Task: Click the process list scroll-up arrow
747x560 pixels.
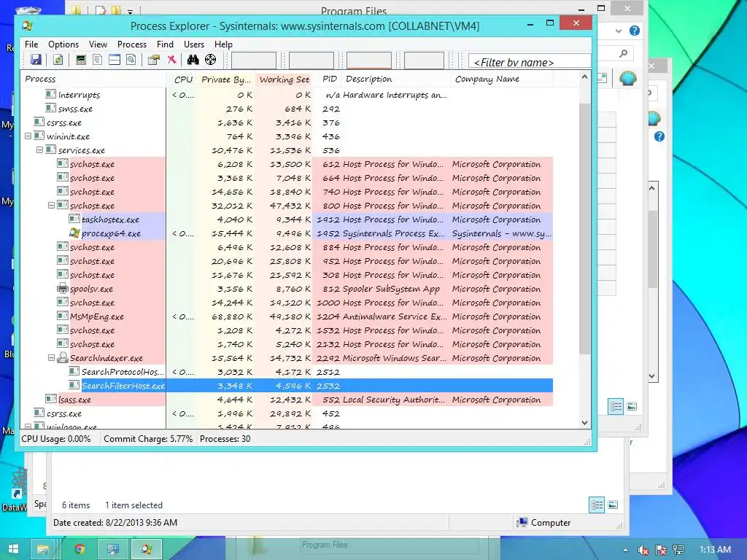Action: point(584,77)
